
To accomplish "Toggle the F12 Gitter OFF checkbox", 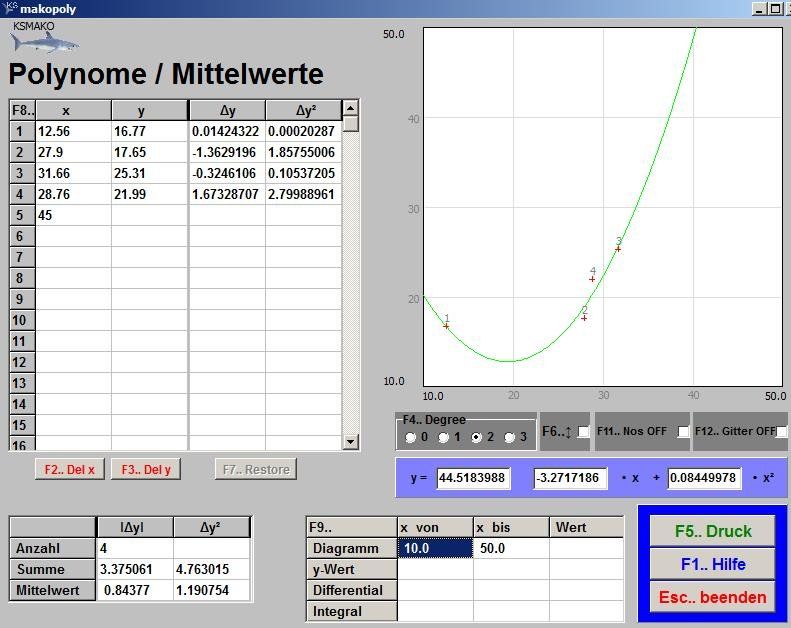I will coord(782,432).
